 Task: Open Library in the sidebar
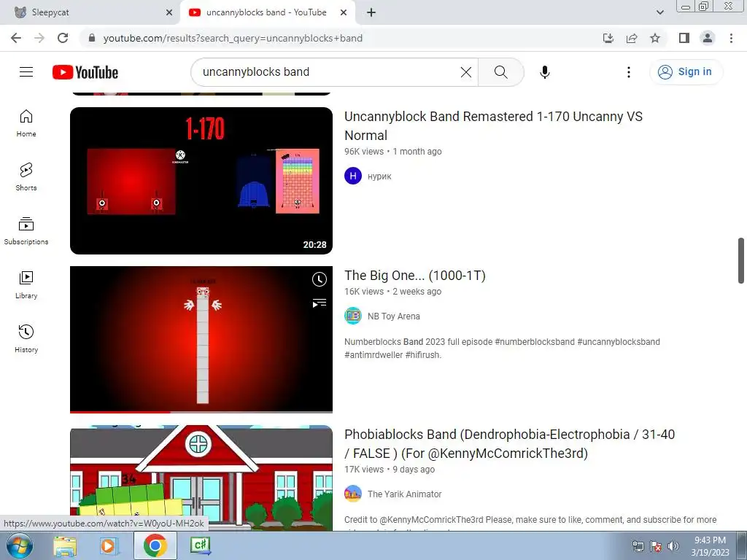(x=26, y=285)
